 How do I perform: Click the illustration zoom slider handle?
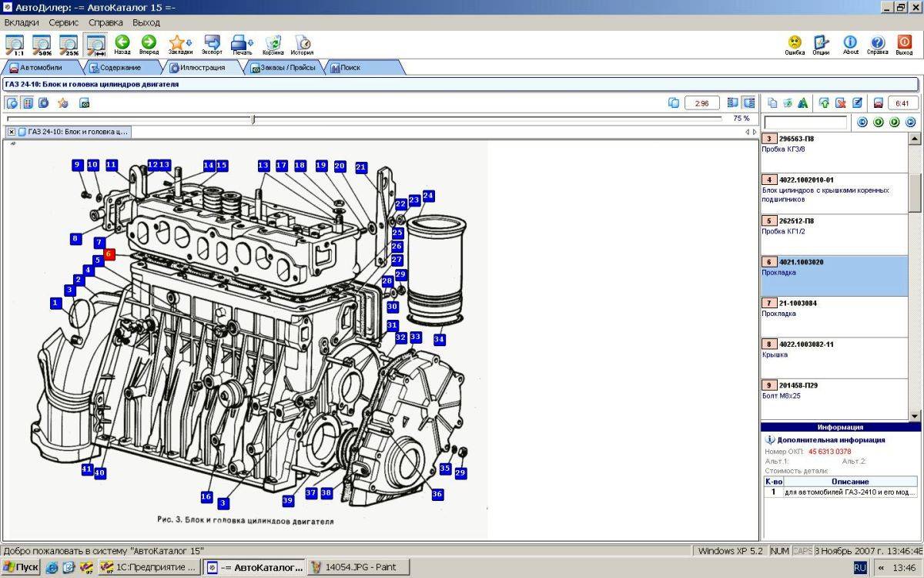(x=253, y=119)
